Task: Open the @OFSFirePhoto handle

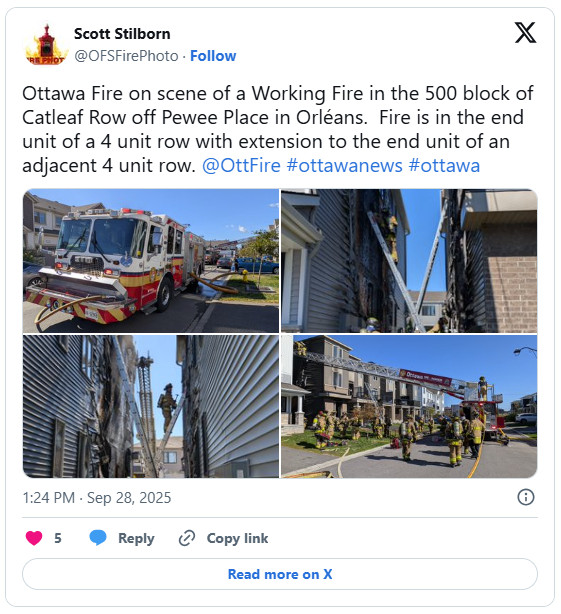Action: 126,56
